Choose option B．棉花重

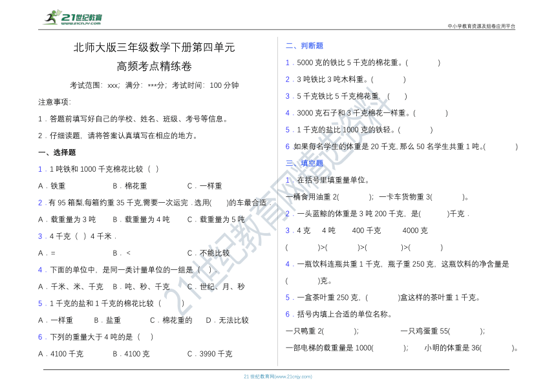click(x=130, y=185)
